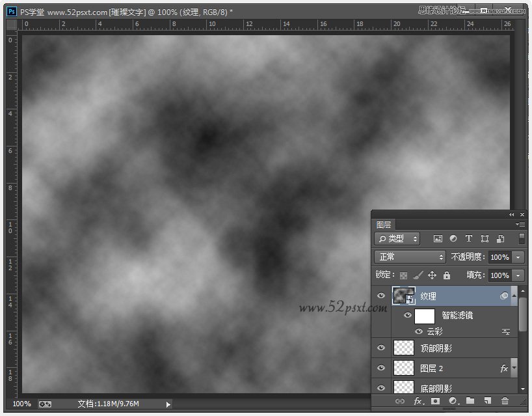Screen dimensions: 532x416
Task: Hide the 纹理 layer
Action: 381,296
